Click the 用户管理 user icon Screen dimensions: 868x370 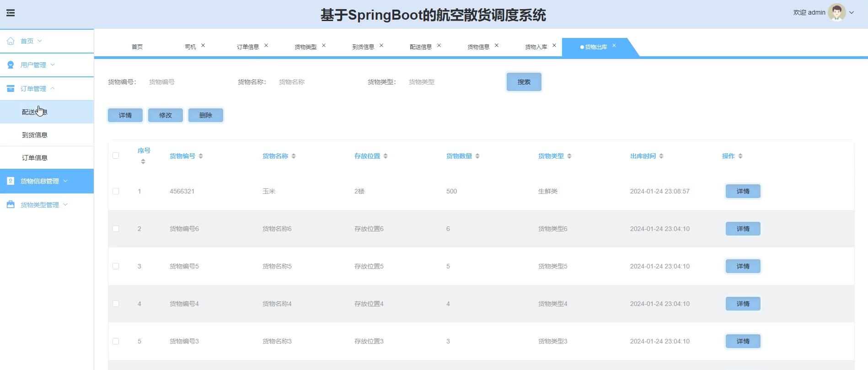[11, 65]
